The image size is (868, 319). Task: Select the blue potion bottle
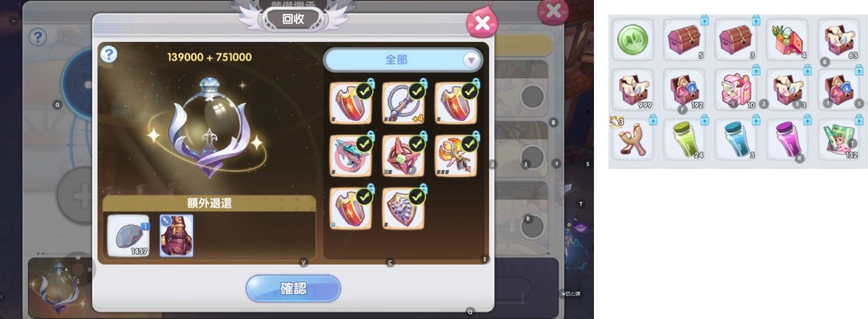click(735, 139)
